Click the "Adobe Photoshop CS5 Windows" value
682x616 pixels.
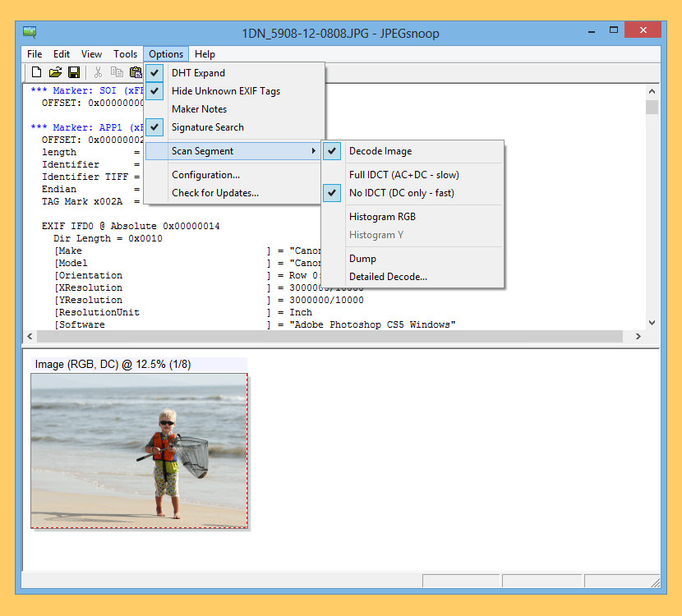coord(372,324)
